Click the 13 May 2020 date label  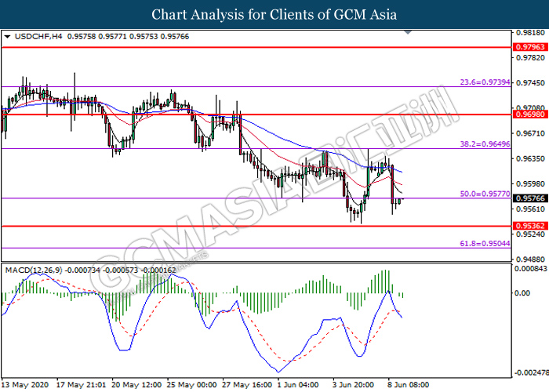(25, 385)
